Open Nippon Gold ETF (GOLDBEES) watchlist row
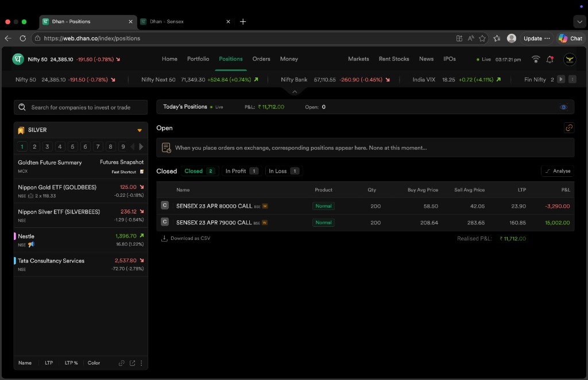This screenshot has width=588, height=380. click(x=80, y=191)
